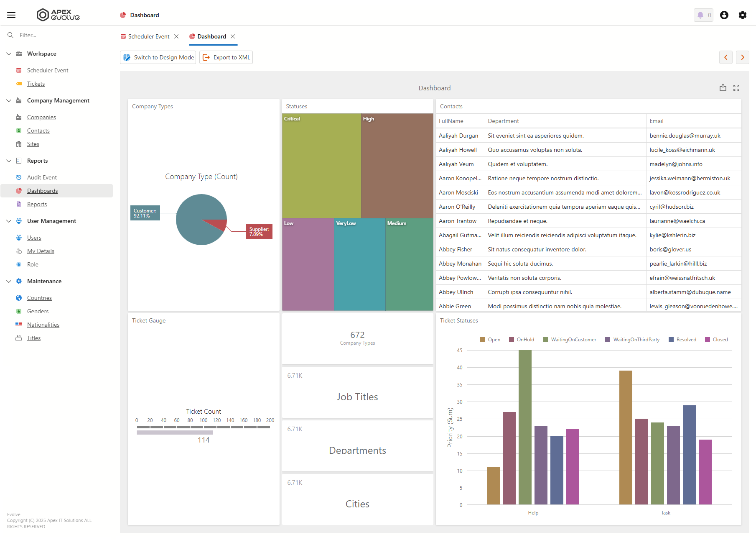This screenshot has width=756, height=540.
Task: Collapse the Workspace section
Action: pyautogui.click(x=9, y=54)
